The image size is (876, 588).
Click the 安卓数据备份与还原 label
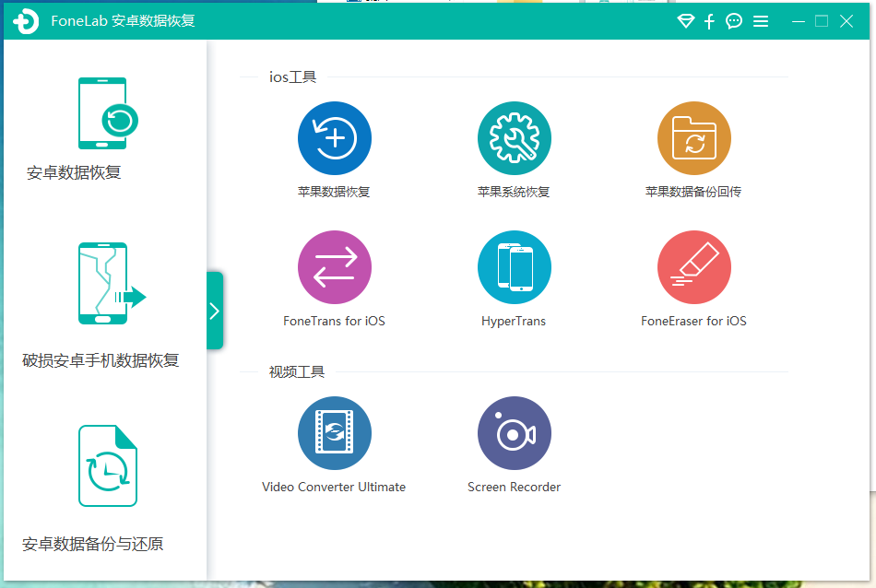click(x=93, y=544)
